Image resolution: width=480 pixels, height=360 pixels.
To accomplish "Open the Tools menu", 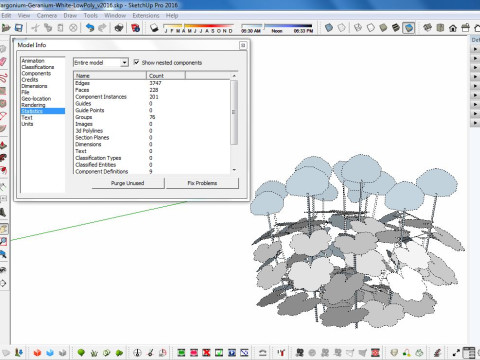I will [x=90, y=15].
